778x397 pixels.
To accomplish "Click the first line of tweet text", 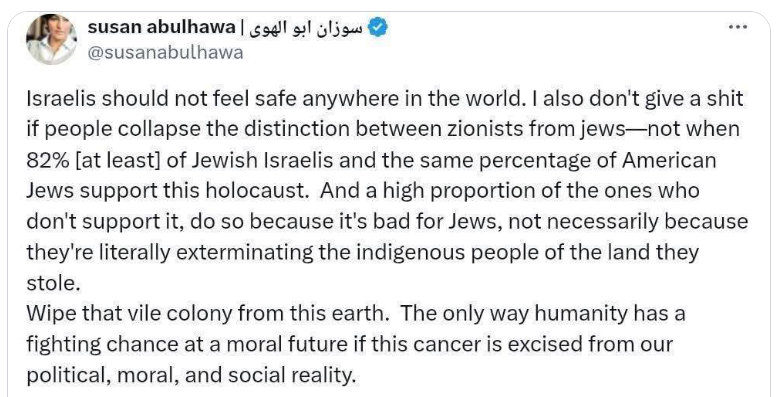I will point(385,99).
